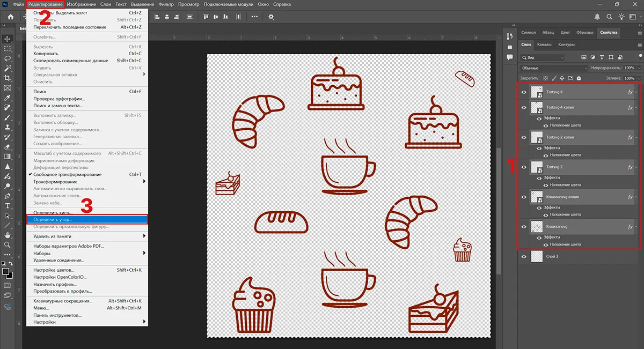644x349 pixels.
Task: Collapse effects of the Kruassansvg layer
Action: tap(637, 227)
